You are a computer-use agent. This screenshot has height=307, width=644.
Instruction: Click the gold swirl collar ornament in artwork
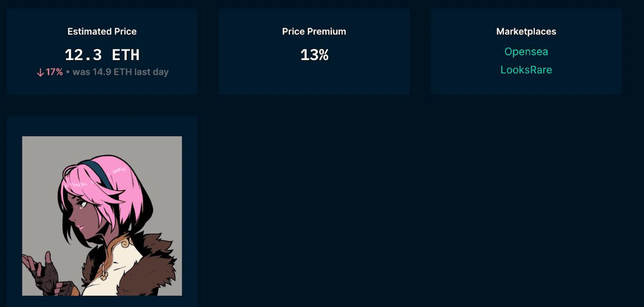126,244
